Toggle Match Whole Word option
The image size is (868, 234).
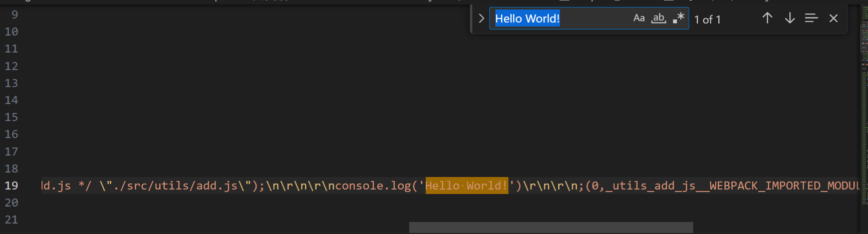tap(659, 18)
